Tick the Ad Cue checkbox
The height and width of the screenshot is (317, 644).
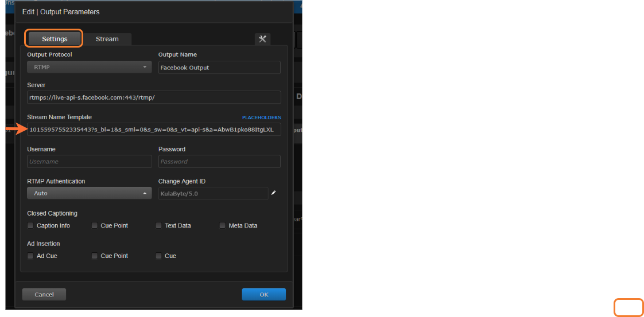30,256
